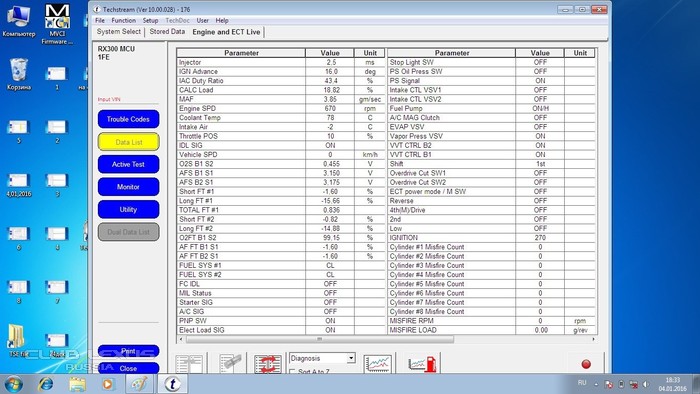Click the Trouble Codes button
This screenshot has width=700, height=394.
coord(128,119)
